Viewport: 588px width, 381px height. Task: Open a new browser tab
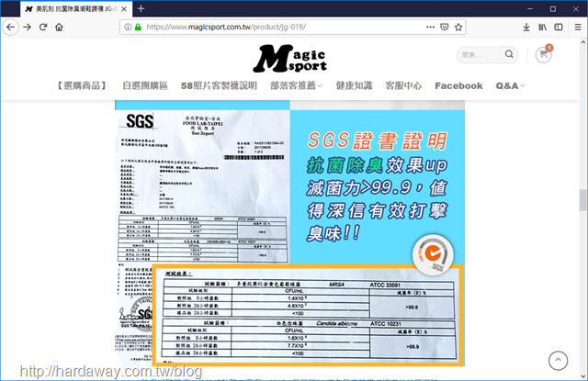click(141, 8)
